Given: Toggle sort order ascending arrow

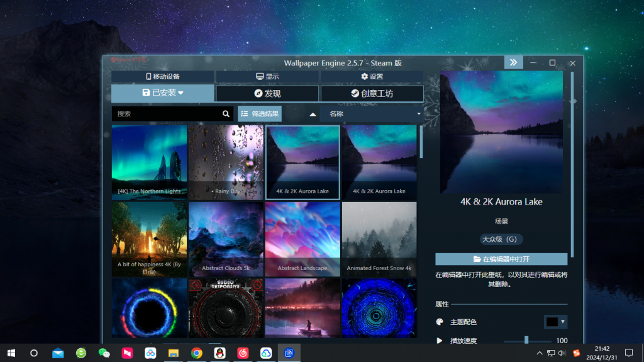Looking at the screenshot, I should coord(313,115).
